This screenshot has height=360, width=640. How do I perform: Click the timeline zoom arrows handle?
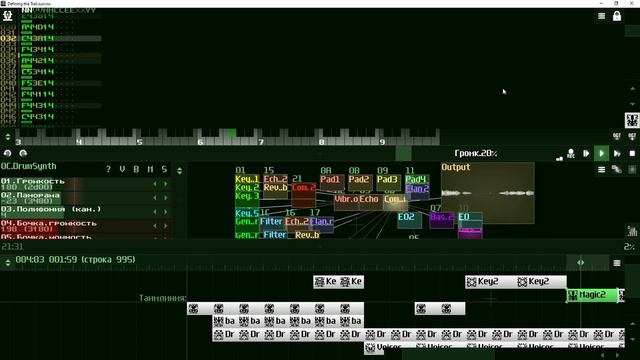click(580, 262)
